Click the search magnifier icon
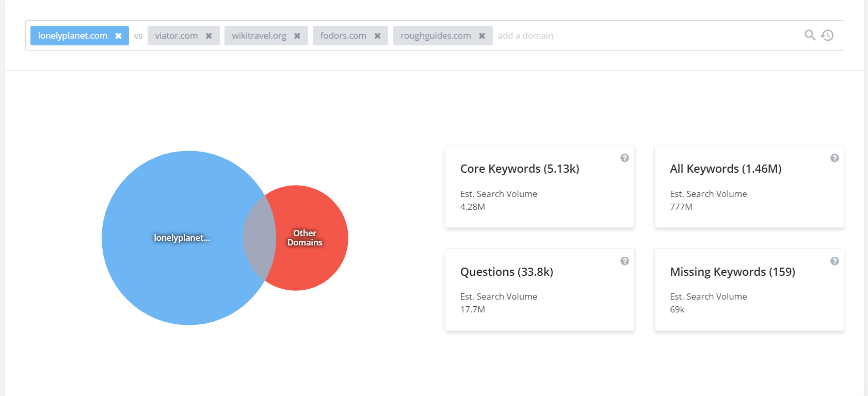 pyautogui.click(x=810, y=35)
